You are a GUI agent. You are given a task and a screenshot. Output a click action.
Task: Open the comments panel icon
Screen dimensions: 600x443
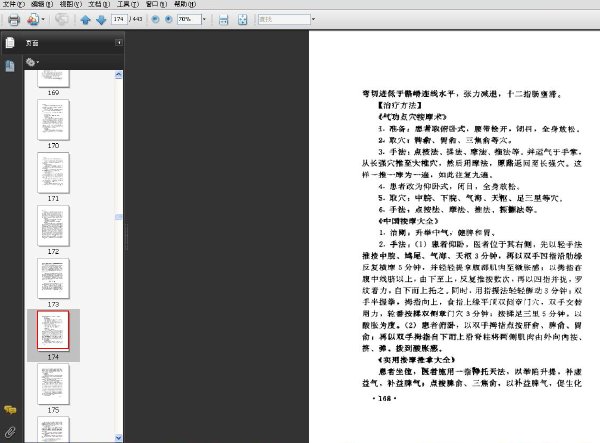point(10,410)
